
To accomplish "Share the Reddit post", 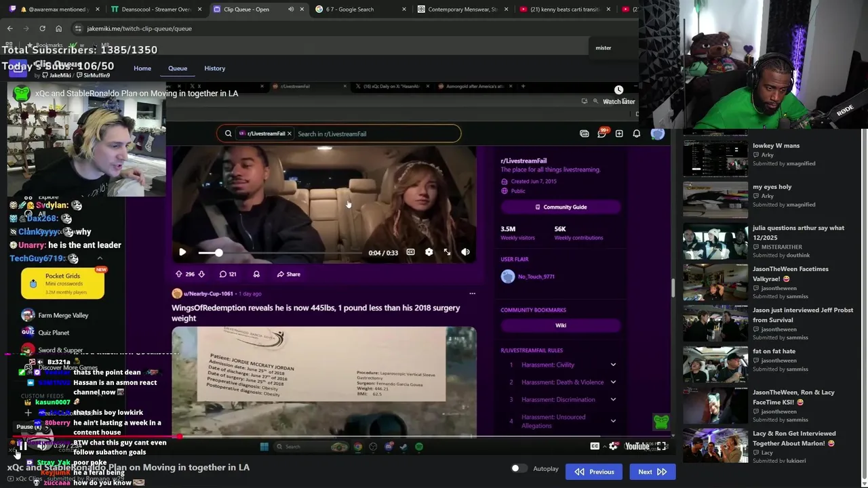I will click(x=288, y=274).
